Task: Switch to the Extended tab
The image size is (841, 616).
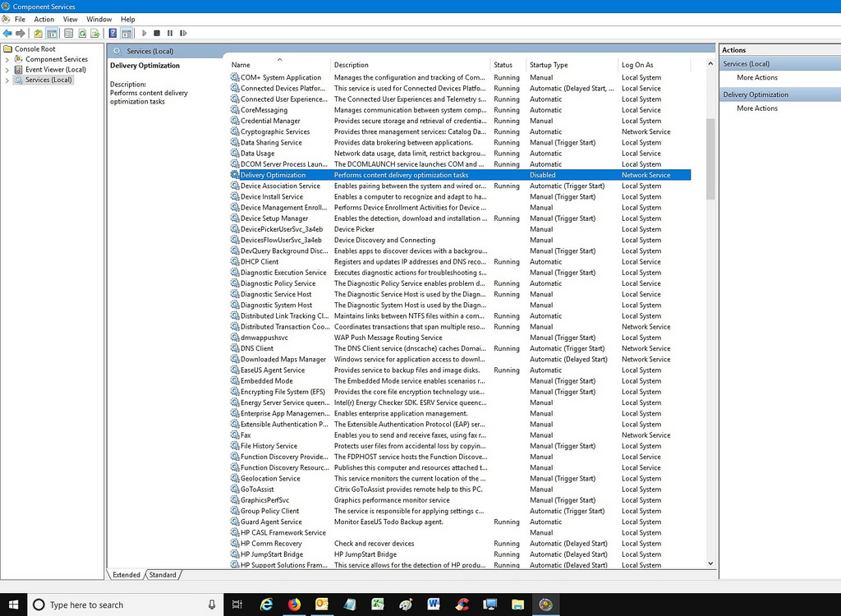Action: [126, 575]
